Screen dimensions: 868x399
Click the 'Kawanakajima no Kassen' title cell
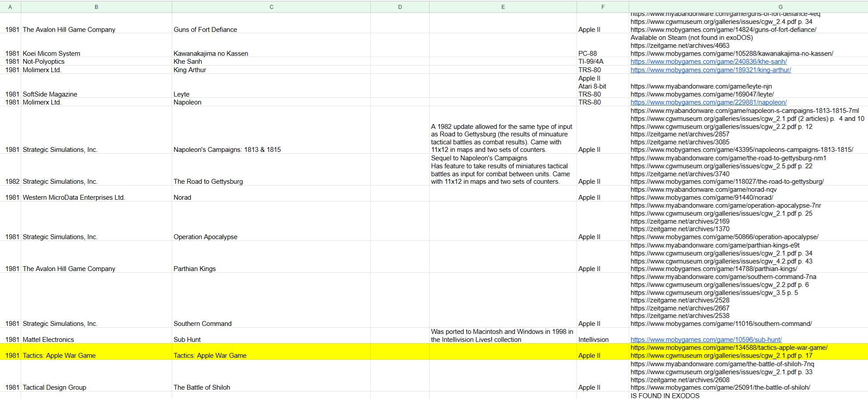pyautogui.click(x=211, y=54)
